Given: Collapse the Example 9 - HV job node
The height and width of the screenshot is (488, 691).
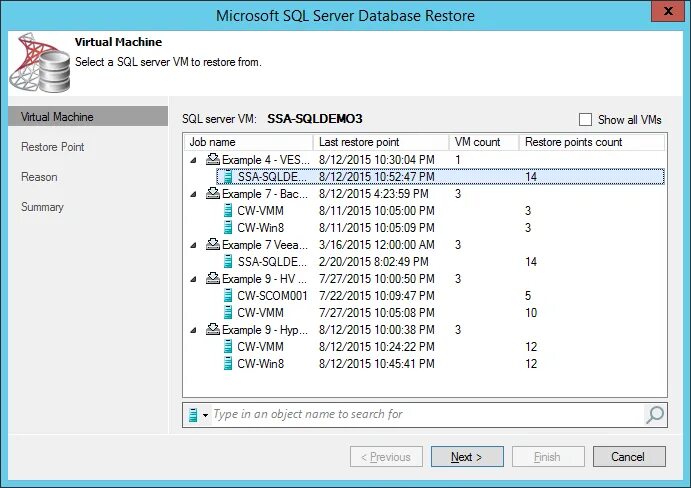Looking at the screenshot, I should [193, 279].
